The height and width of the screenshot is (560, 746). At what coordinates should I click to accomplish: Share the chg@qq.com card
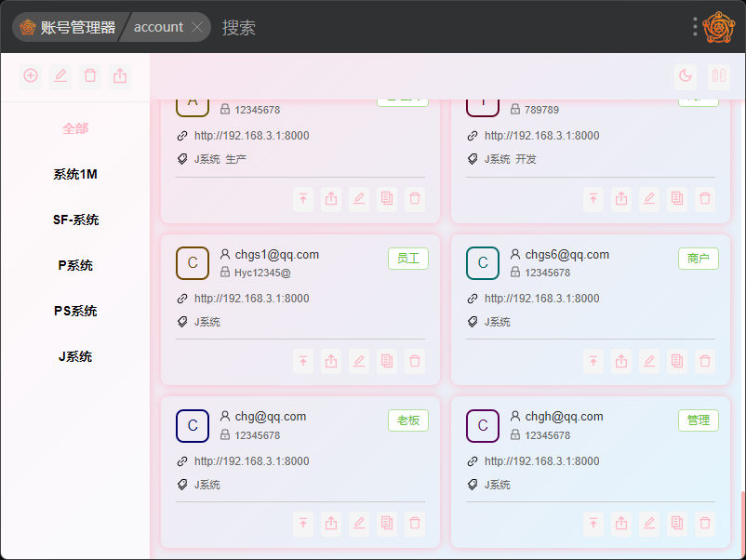(331, 524)
